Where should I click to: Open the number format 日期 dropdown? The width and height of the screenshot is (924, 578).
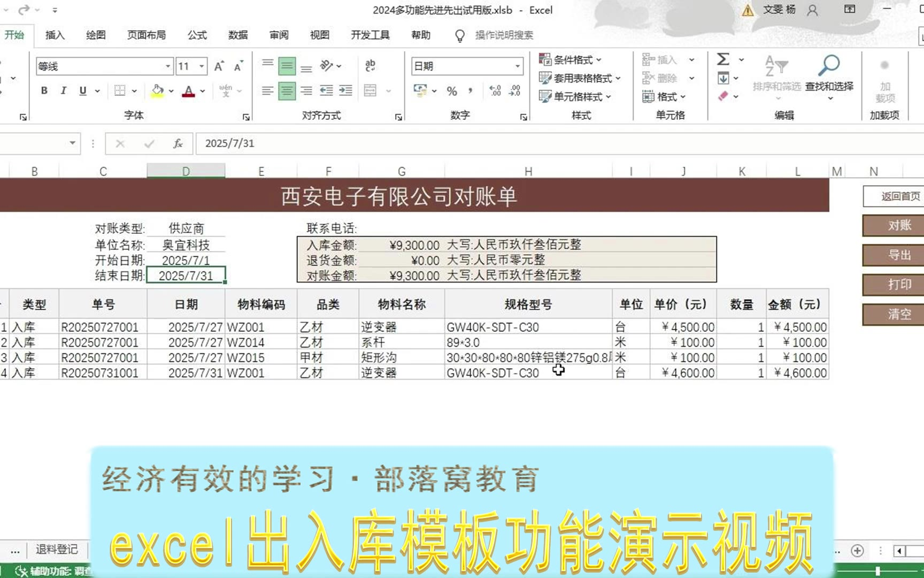[518, 66]
